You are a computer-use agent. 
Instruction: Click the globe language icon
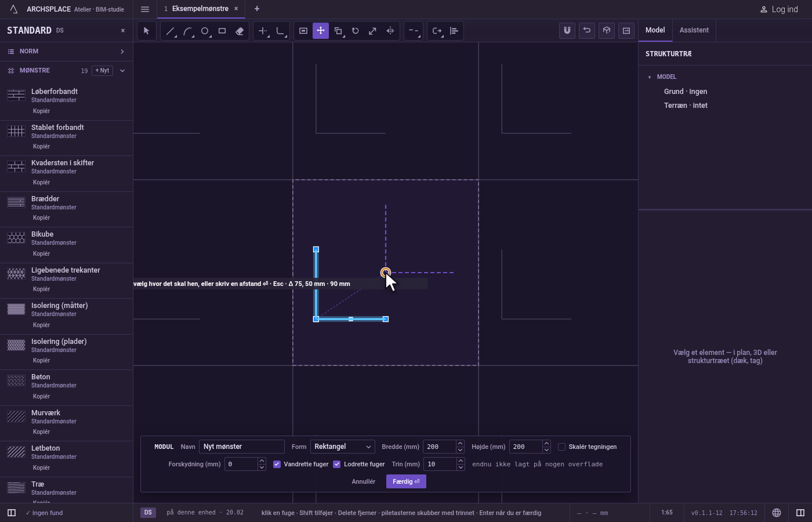(x=777, y=513)
